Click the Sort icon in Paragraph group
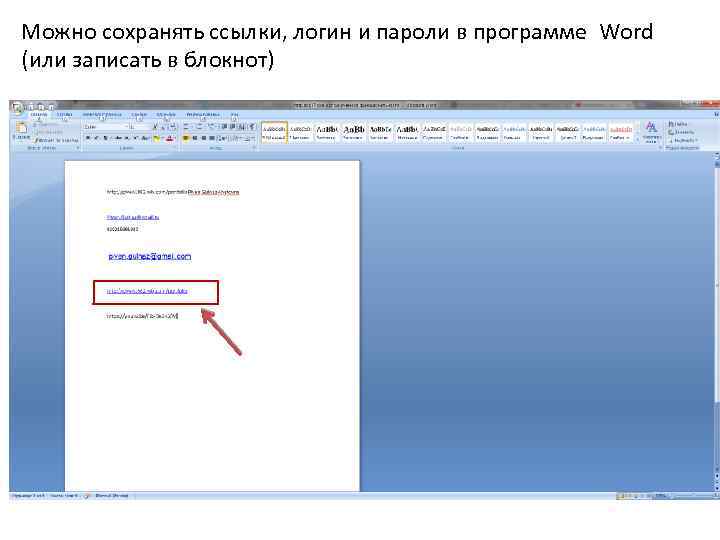The width and height of the screenshot is (720, 540). click(x=242, y=127)
